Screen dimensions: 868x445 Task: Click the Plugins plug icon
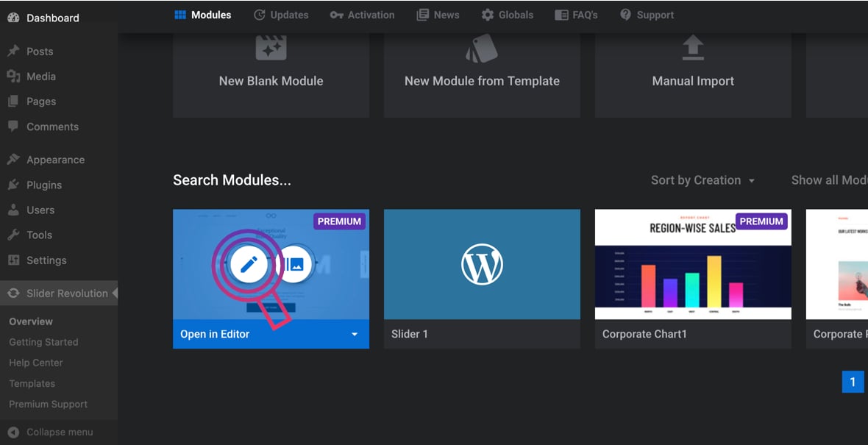(13, 185)
